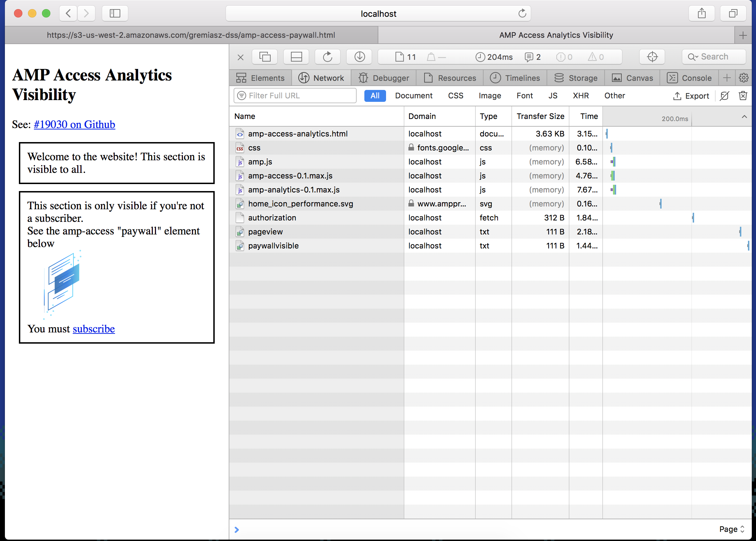Collapse the timeline column with chevron
Screen dimensions: 756x541
click(x=744, y=117)
